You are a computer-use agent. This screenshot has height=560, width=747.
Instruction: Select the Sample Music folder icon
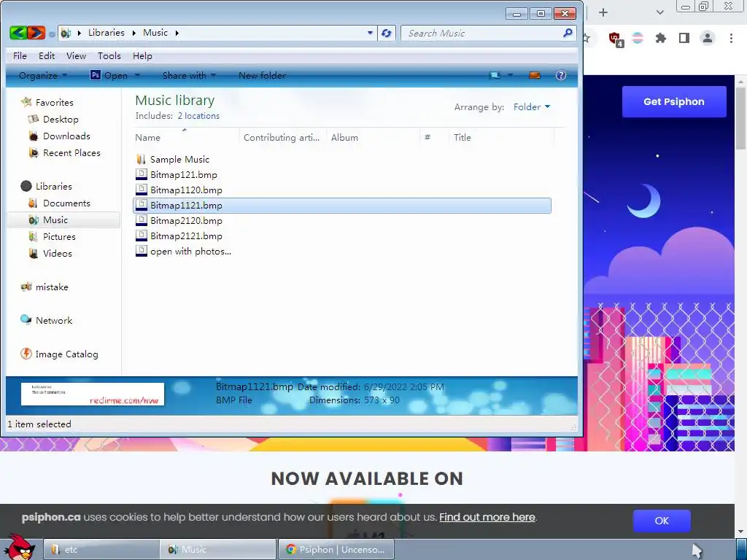click(141, 159)
